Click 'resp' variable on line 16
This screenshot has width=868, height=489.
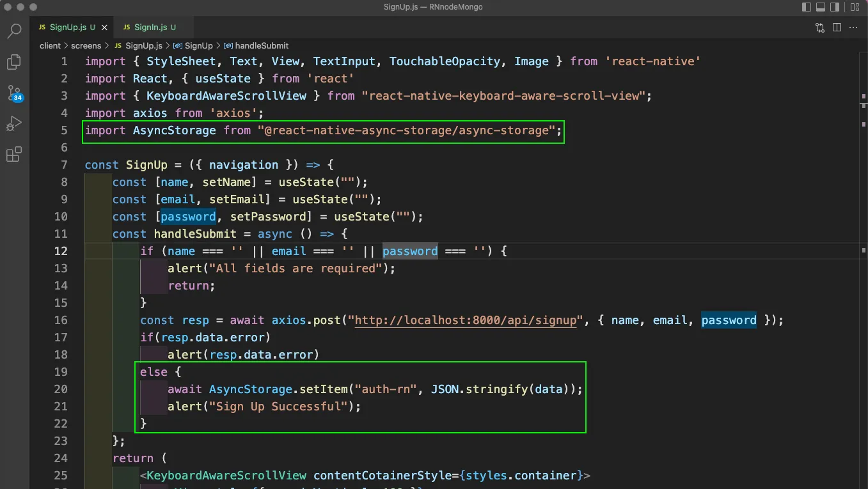coord(196,320)
